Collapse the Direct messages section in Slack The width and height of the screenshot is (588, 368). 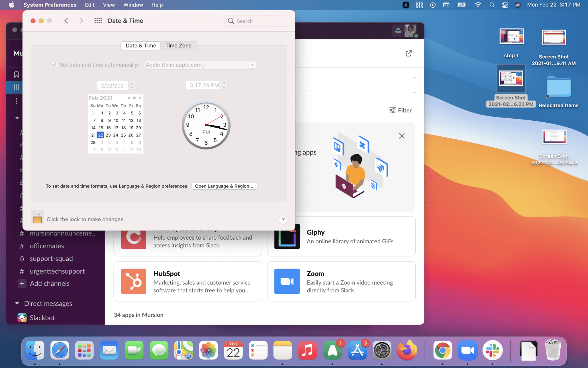point(17,303)
